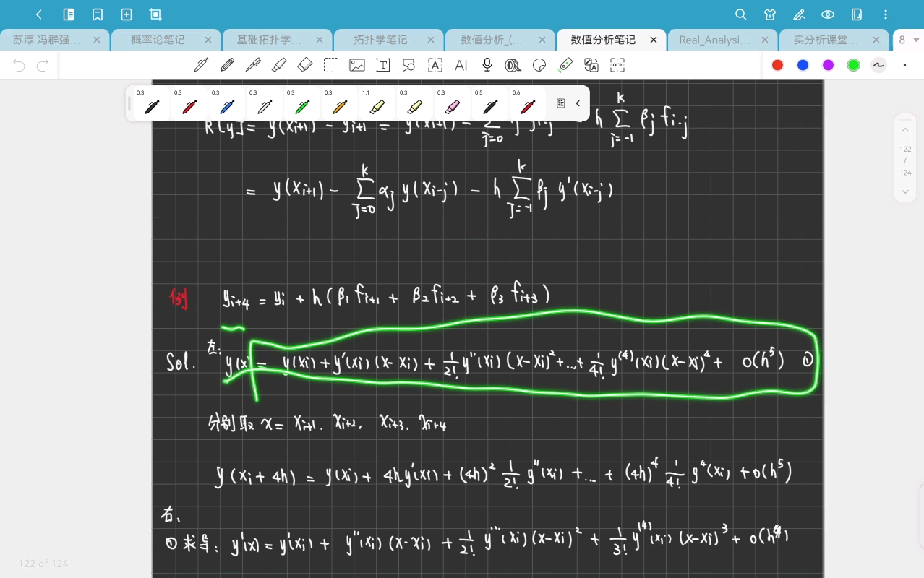Switch to the 基础拓扑学 tab
This screenshot has width=924, height=578.
point(269,40)
